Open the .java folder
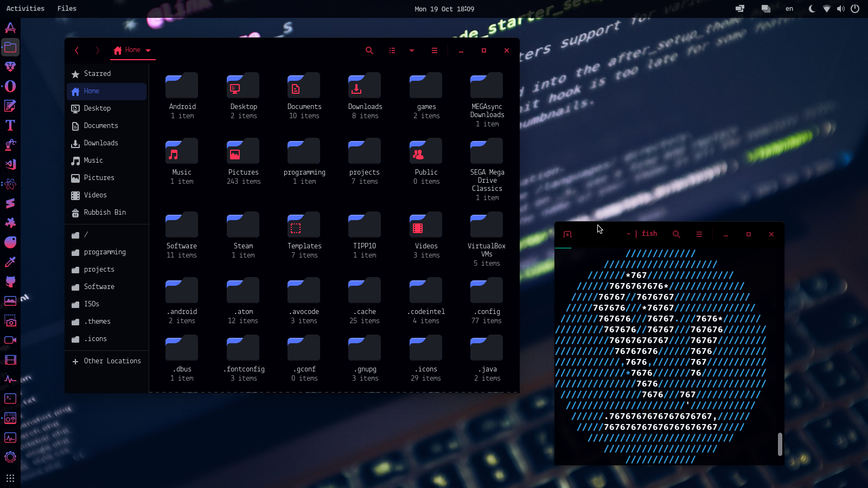Image resolution: width=868 pixels, height=488 pixels. (487, 348)
